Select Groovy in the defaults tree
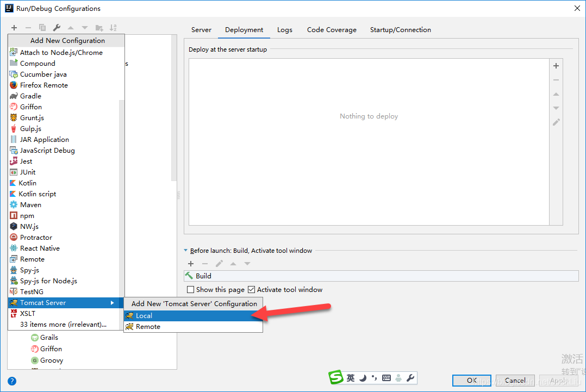Viewport: 586px width, 392px height. point(52,360)
